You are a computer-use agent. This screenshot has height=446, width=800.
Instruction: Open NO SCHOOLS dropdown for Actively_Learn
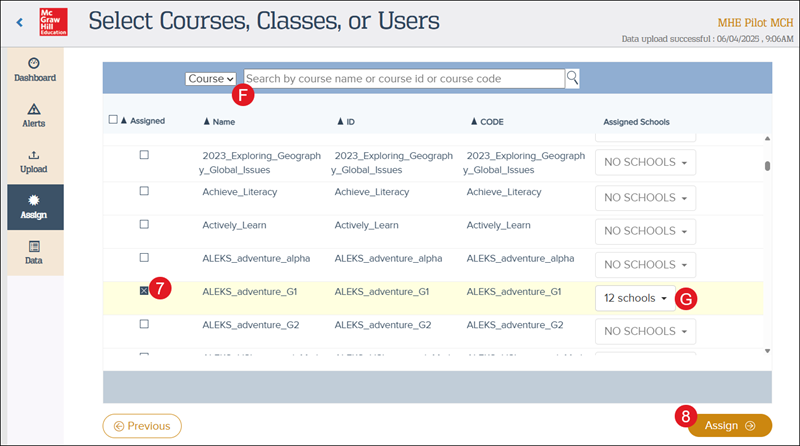click(x=645, y=232)
